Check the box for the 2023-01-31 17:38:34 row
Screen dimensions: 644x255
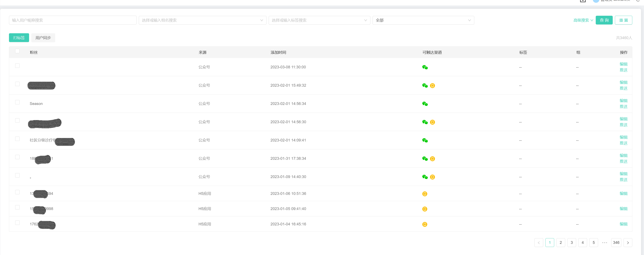point(17,157)
